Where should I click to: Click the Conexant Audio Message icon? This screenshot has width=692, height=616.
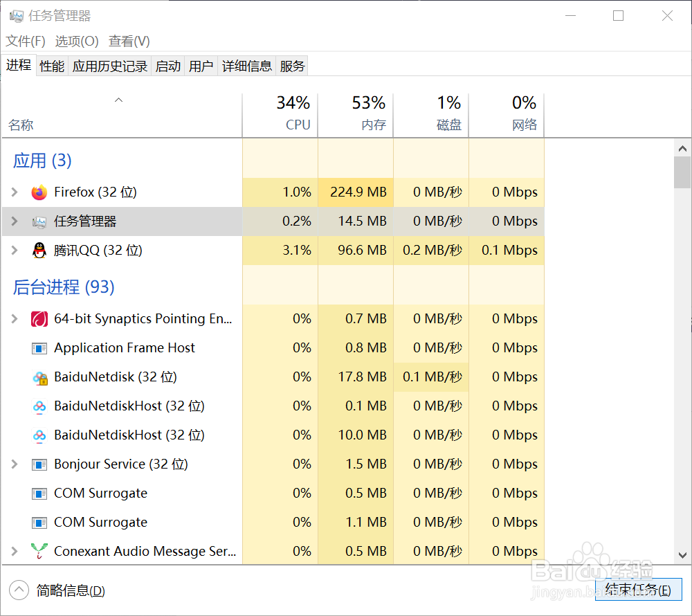pos(39,552)
